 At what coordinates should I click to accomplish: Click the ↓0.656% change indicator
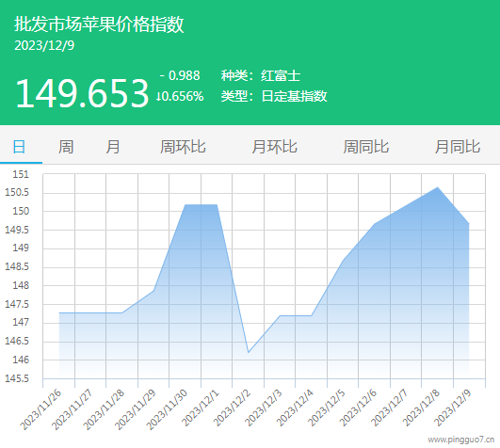point(180,96)
